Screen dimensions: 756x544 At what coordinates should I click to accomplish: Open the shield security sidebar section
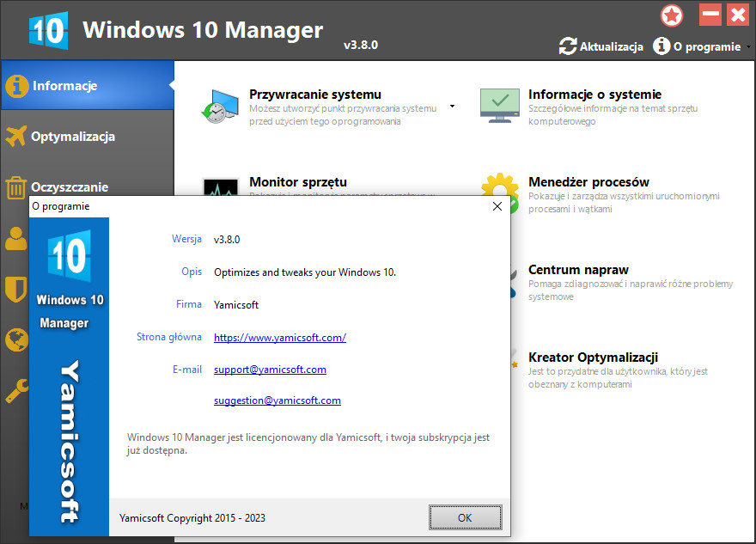point(16,290)
